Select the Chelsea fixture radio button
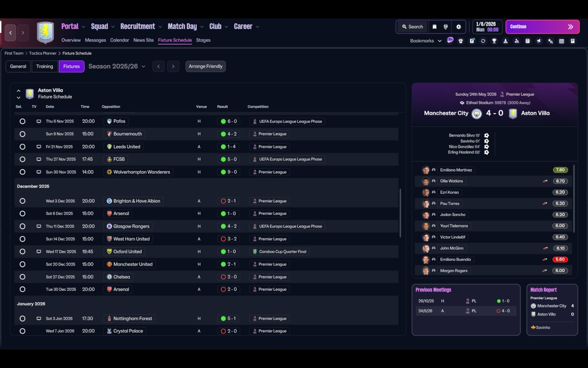Viewport: 588px width, 368px height. [x=23, y=277]
